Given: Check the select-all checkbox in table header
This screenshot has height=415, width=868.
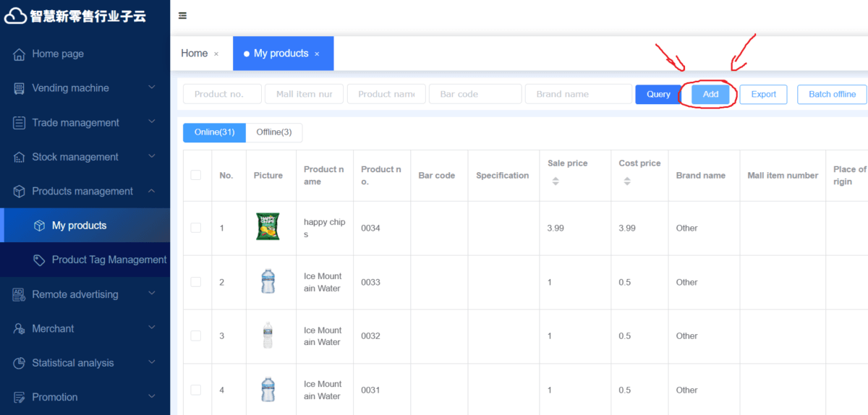Looking at the screenshot, I should click(196, 175).
